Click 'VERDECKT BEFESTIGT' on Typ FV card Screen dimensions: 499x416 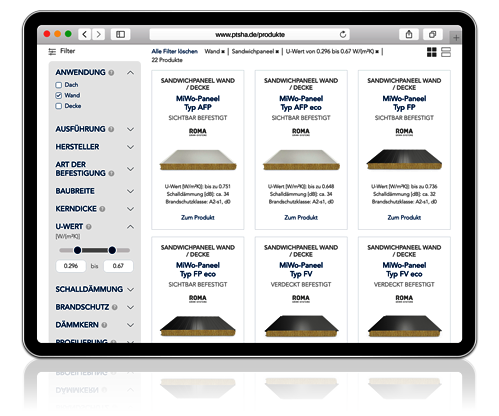301,285
